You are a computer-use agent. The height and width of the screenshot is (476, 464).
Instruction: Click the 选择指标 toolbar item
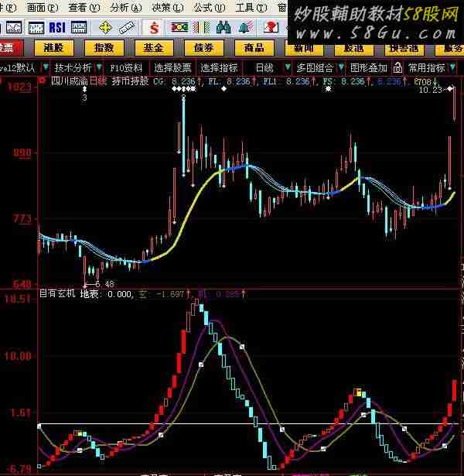218,67
